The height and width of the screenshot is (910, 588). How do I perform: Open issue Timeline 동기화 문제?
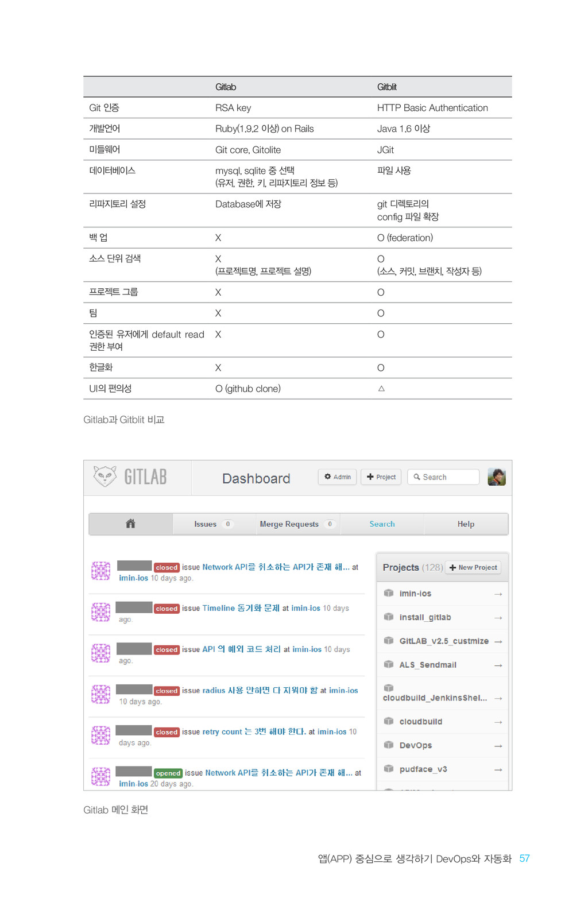[x=241, y=608]
